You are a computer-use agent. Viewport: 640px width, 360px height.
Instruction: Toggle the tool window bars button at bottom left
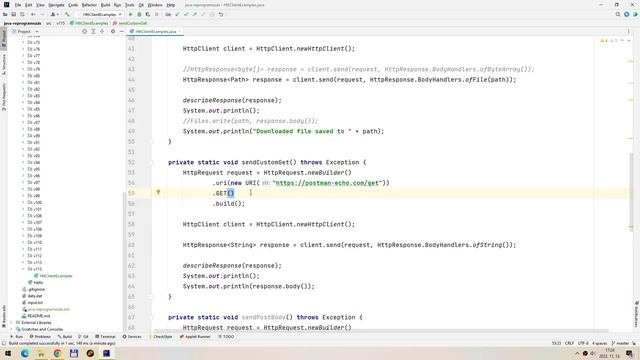(4, 343)
